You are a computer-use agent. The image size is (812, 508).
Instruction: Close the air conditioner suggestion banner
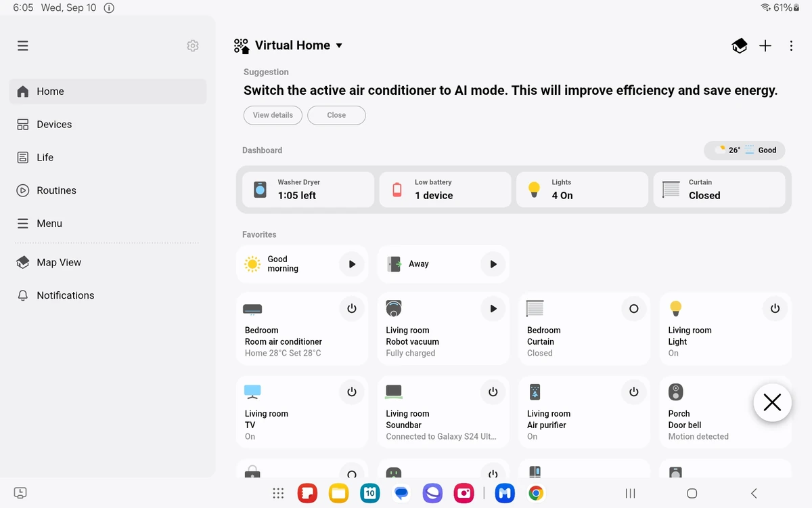click(x=336, y=115)
